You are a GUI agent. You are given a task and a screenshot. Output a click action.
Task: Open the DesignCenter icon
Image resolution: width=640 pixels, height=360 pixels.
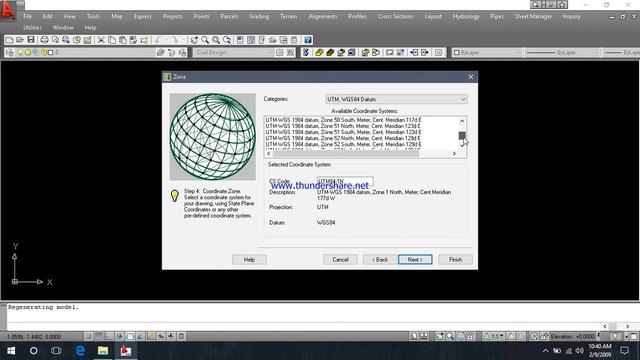pos(251,40)
